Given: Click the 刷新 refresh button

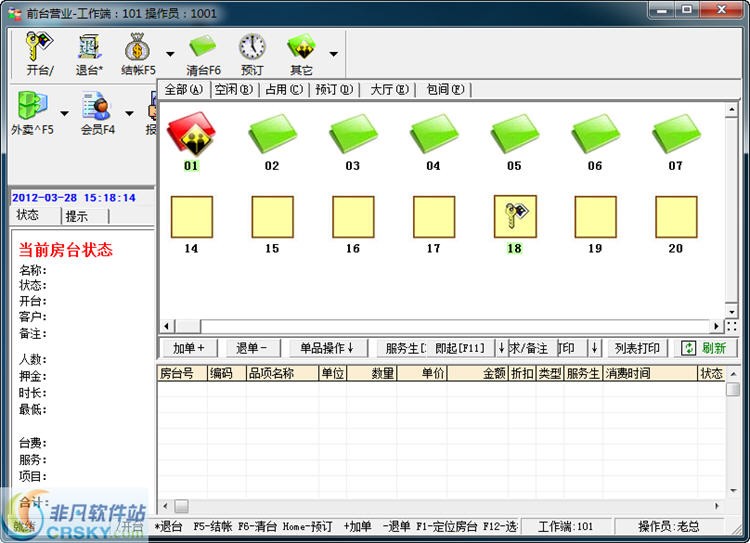Looking at the screenshot, I should click(704, 348).
